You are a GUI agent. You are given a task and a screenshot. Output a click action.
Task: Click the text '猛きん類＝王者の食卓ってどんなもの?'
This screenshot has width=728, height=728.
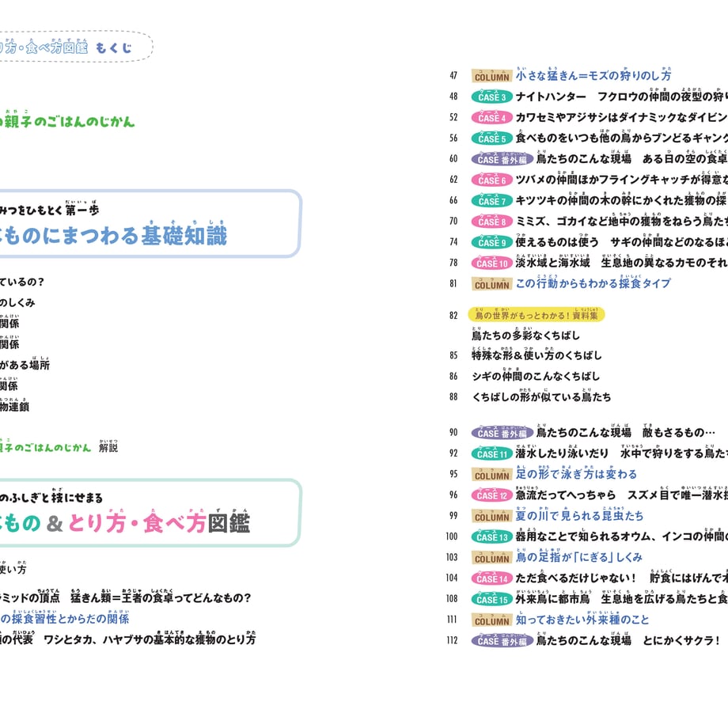coord(161,597)
